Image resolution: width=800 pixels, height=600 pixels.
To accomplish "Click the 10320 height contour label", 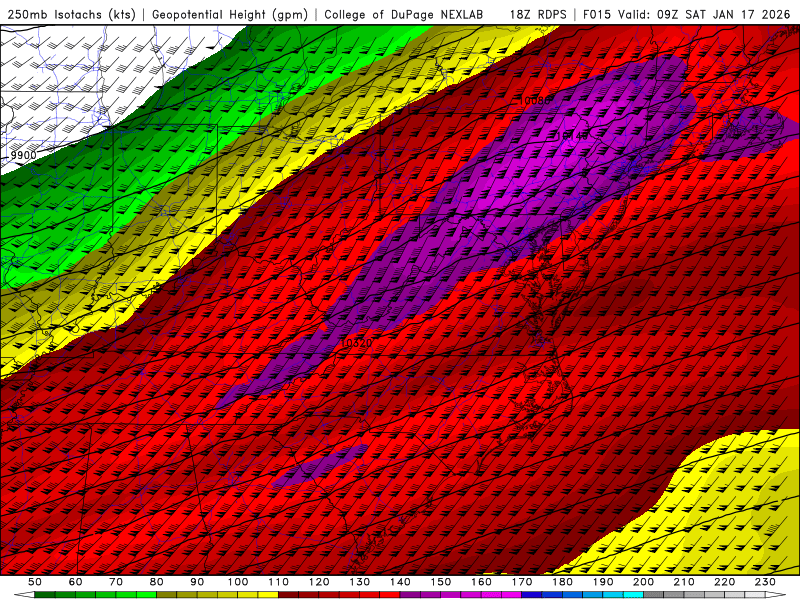I will 356,343.
